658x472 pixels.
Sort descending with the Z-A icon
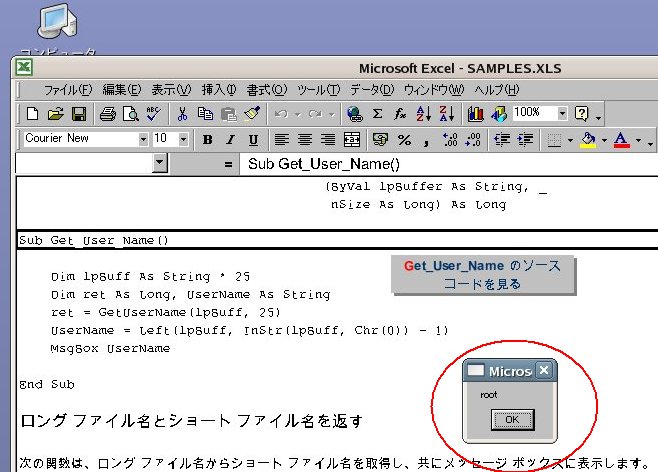click(x=446, y=114)
